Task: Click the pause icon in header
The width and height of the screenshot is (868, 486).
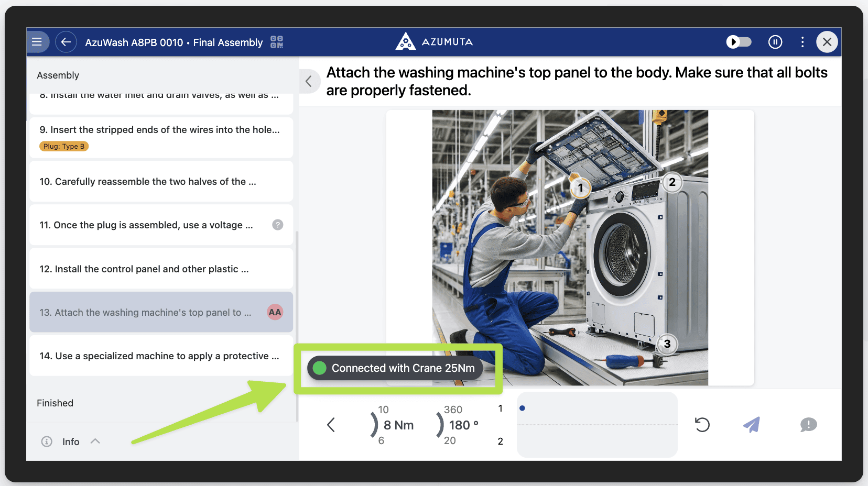Action: [775, 42]
